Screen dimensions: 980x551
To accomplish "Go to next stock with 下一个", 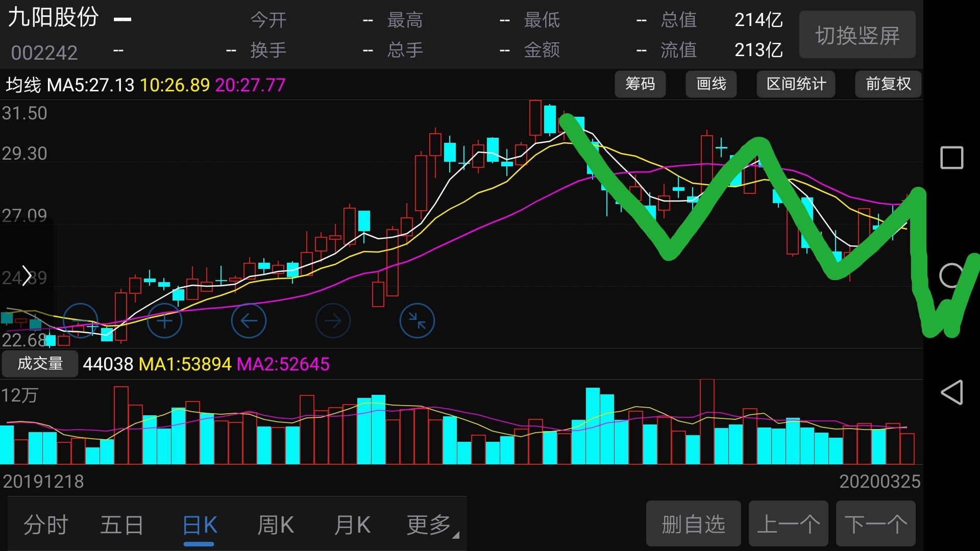I will pyautogui.click(x=875, y=524).
